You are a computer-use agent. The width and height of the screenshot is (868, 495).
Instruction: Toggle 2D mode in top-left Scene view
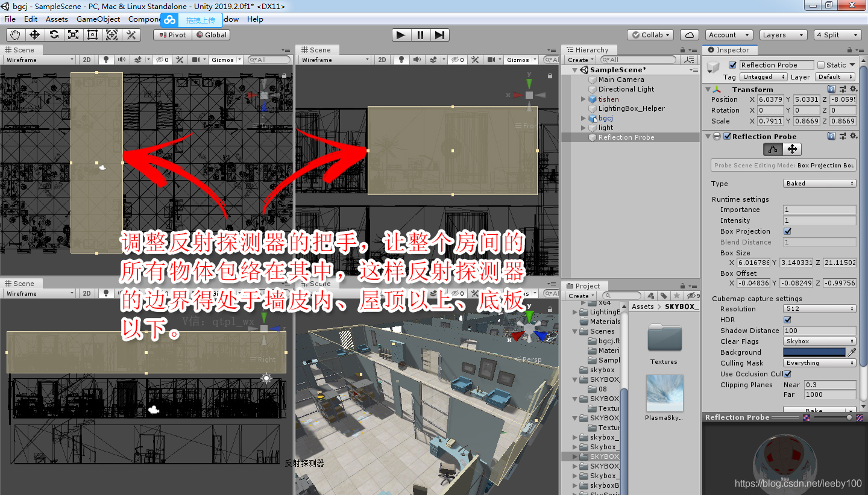[x=87, y=60]
